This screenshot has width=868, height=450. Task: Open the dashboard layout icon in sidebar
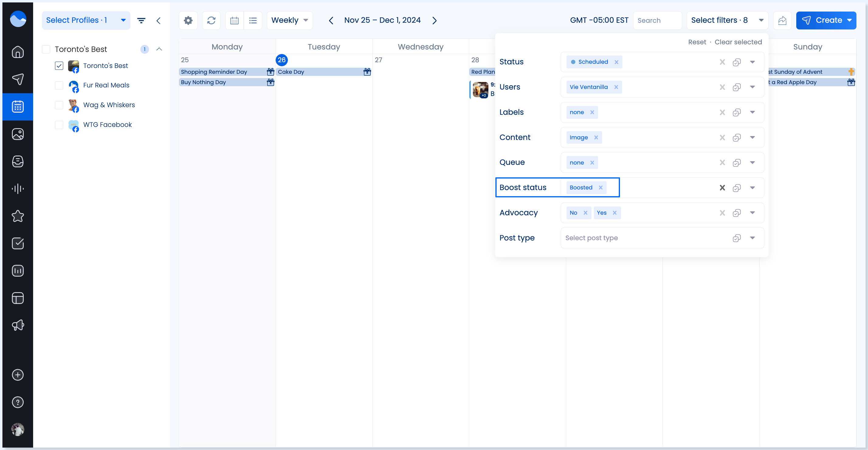click(x=18, y=298)
